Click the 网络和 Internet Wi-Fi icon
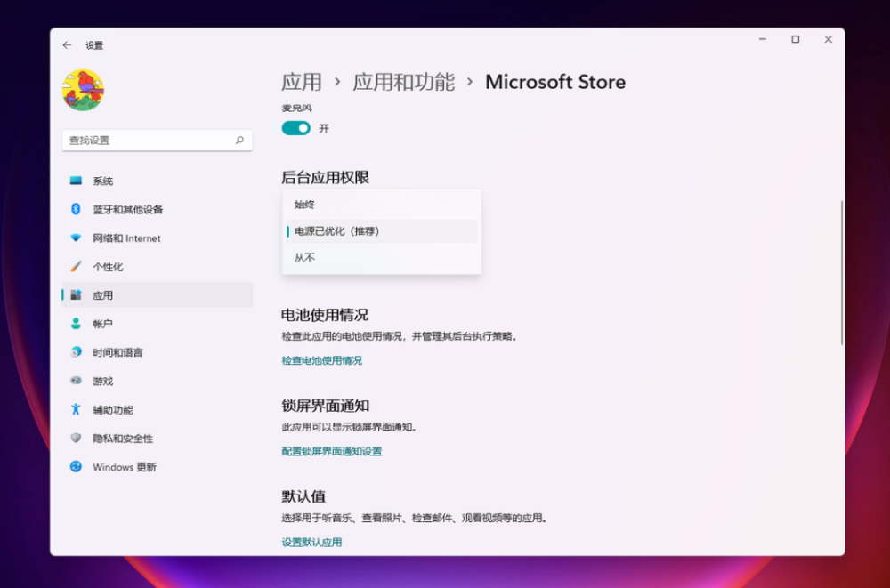890x588 pixels. (x=76, y=238)
